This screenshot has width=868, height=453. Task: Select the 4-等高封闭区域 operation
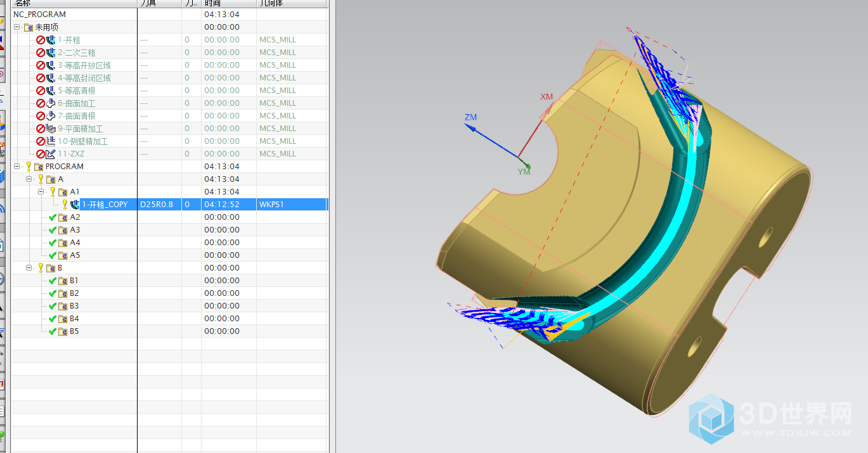pyautogui.click(x=84, y=78)
